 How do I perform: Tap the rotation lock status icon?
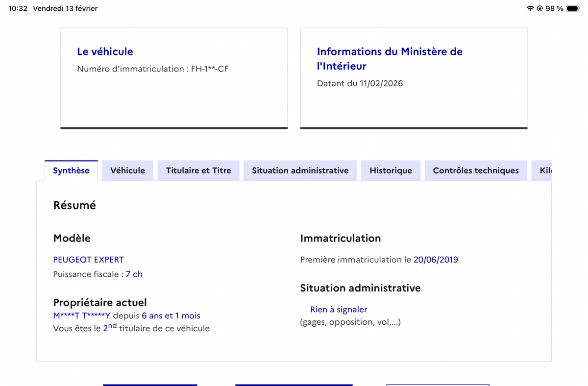(x=539, y=8)
